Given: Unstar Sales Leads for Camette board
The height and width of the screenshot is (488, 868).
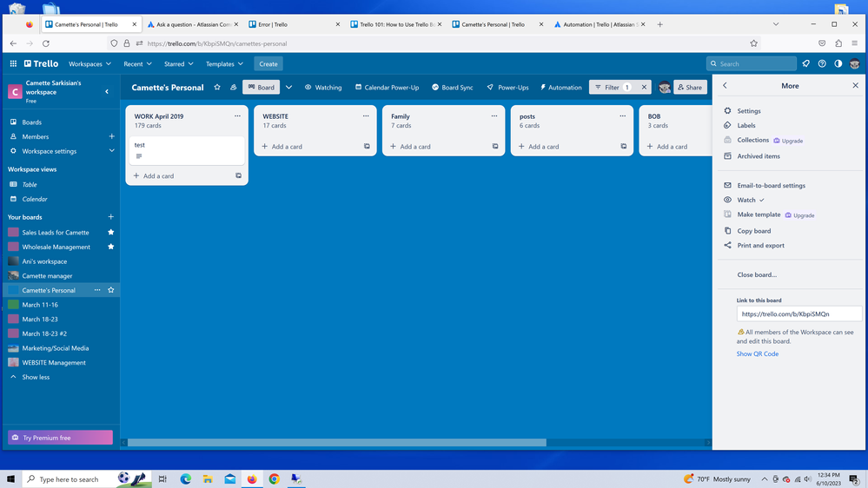Looking at the screenshot, I should tap(110, 233).
